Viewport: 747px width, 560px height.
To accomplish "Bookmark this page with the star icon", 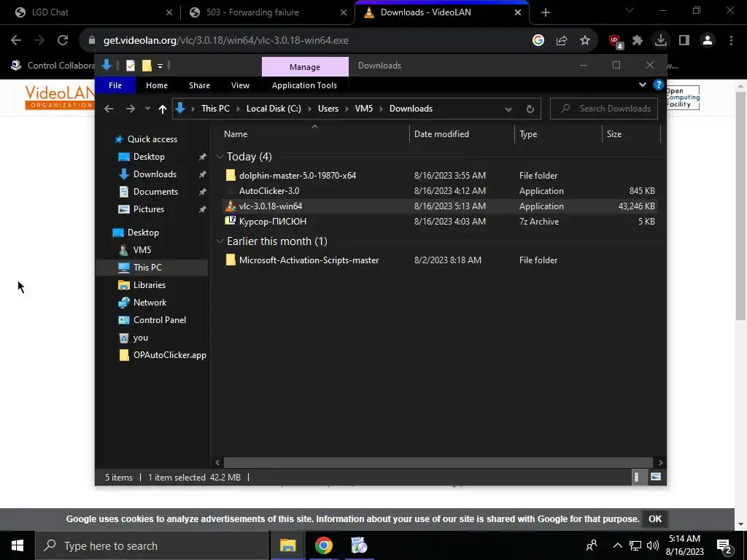I will [x=585, y=41].
